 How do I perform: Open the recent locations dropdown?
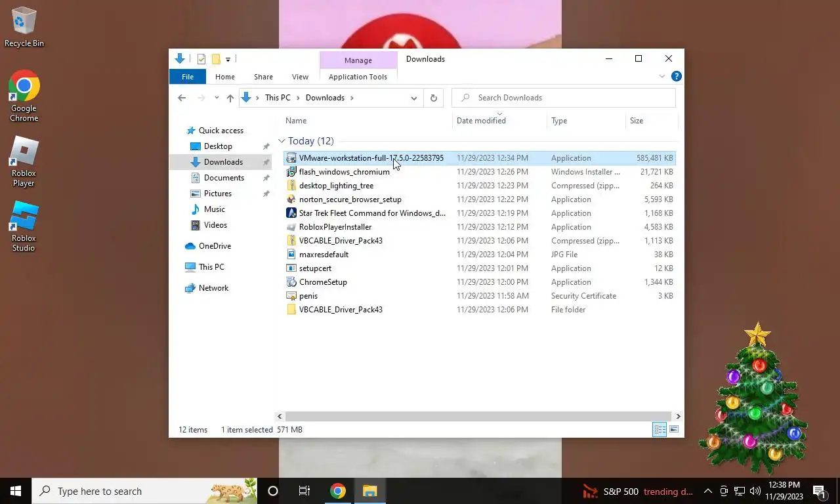click(217, 98)
